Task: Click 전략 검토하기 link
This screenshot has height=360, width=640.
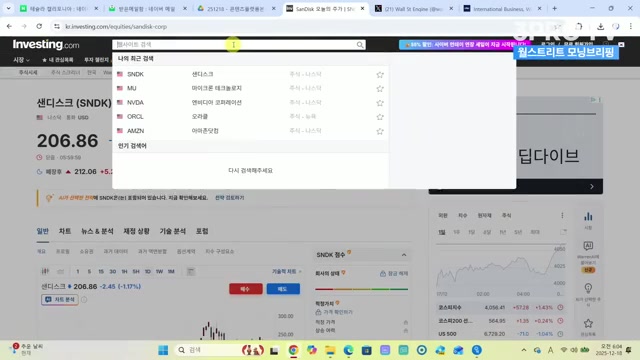Action: click(x=229, y=198)
